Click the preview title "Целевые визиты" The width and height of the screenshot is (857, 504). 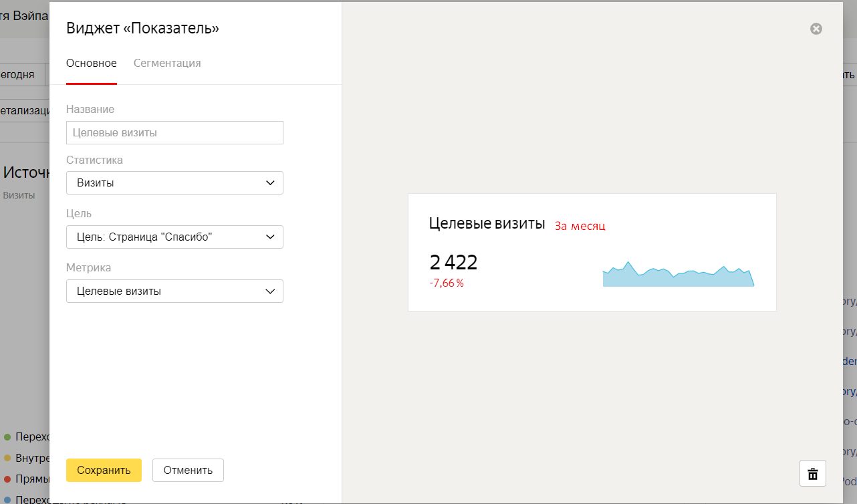(x=487, y=224)
